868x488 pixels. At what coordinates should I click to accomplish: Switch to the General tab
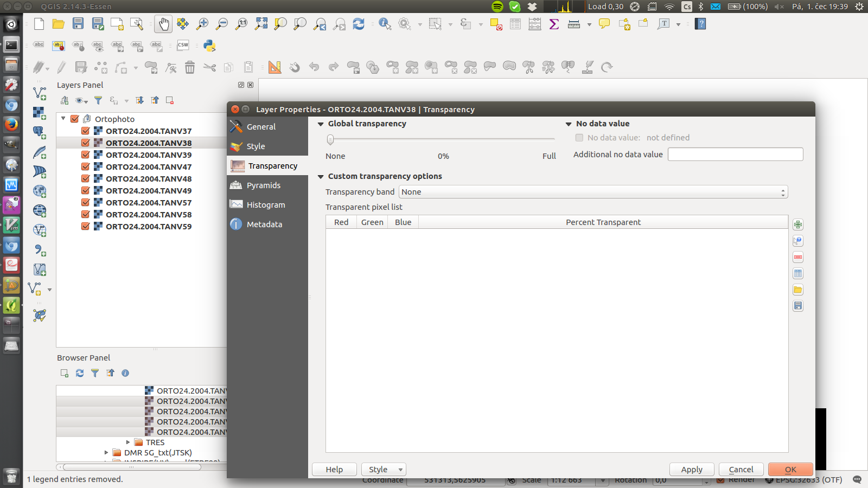pyautogui.click(x=267, y=127)
